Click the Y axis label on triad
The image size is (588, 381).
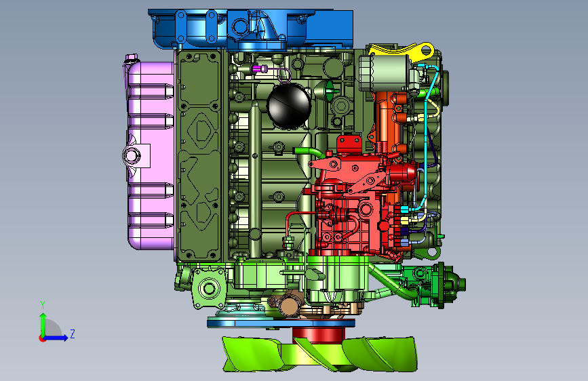pos(43,304)
